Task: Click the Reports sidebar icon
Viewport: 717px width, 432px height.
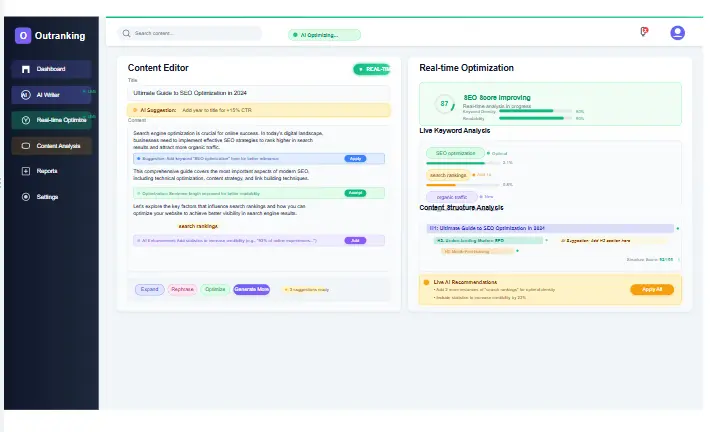Action: pos(26,171)
